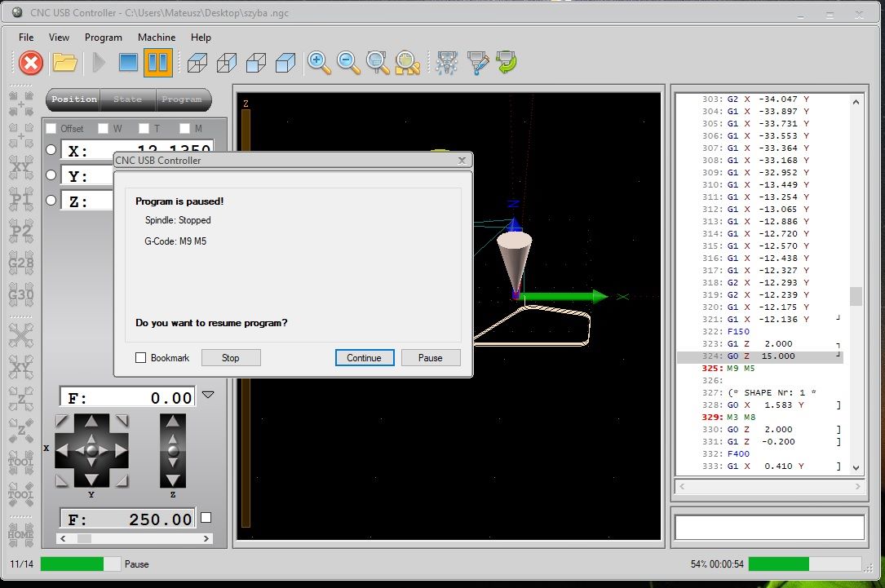The width and height of the screenshot is (885, 588).
Task: Click the jog Z up arrow
Action: [x=173, y=421]
